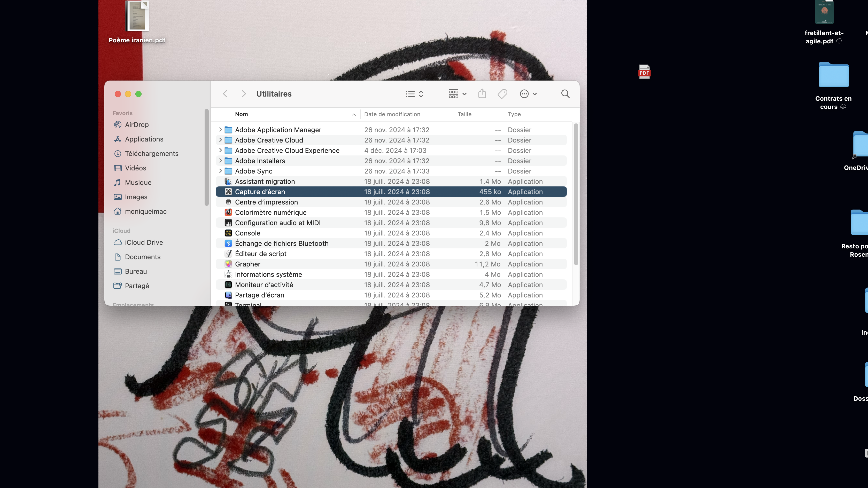The height and width of the screenshot is (488, 868).
Task: Sort by Taille column header
Action: pyautogui.click(x=464, y=114)
